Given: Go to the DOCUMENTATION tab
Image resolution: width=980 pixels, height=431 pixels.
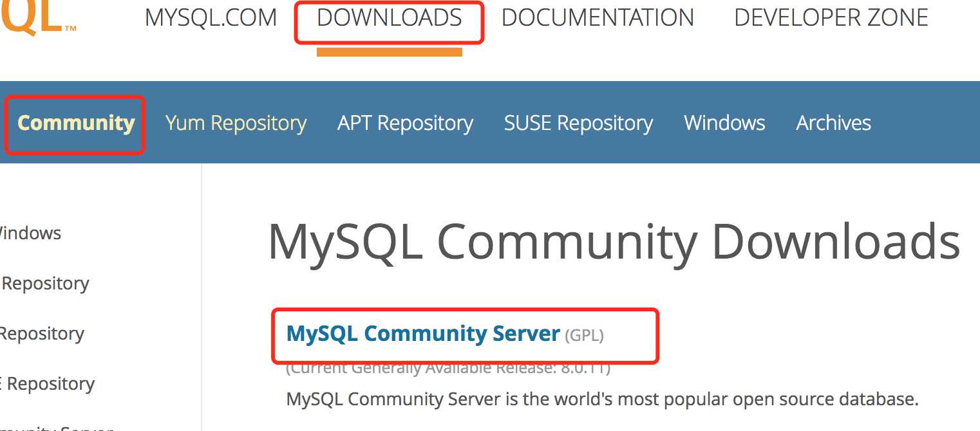Looking at the screenshot, I should (x=598, y=17).
